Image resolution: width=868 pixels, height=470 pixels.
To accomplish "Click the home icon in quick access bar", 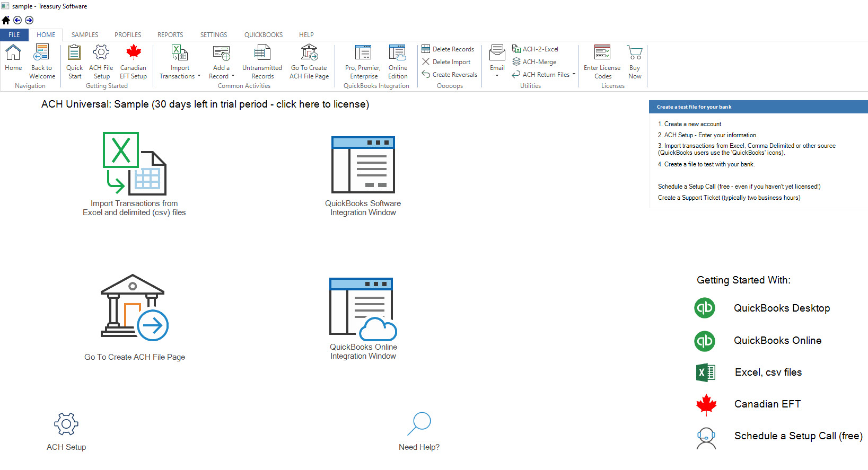I will 6,20.
